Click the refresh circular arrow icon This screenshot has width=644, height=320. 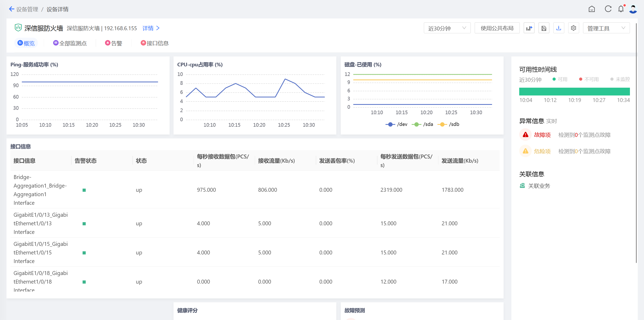[x=608, y=9]
